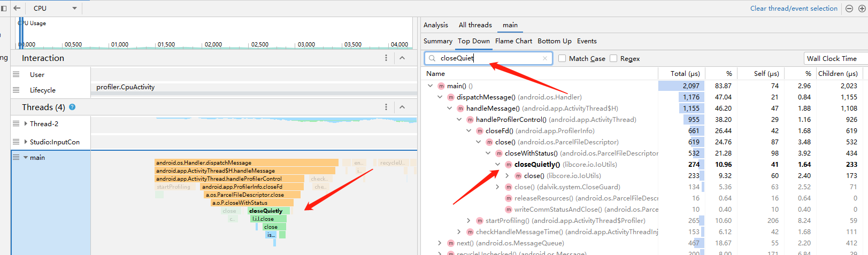Viewport: 868px width, 255px height.
Task: Collapse the Threads section
Action: click(402, 107)
